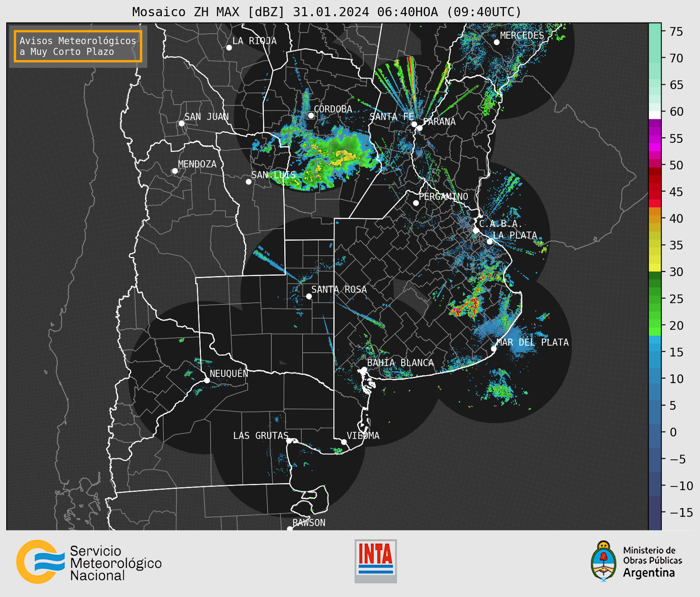Screen dimensions: 700x597
Task: Click the -10 tick label on colorbar
Action: tap(681, 486)
